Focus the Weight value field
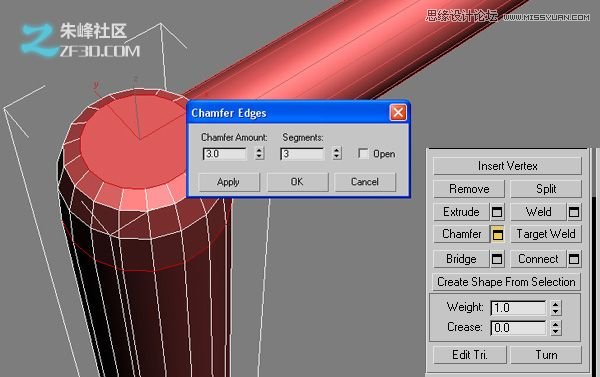This screenshot has width=600, height=377. tap(518, 308)
